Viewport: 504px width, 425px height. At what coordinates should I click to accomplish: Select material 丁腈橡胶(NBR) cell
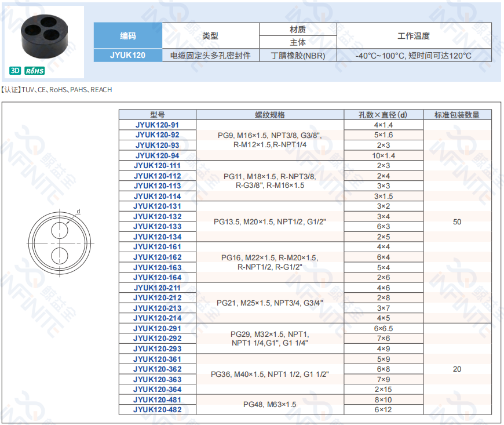(298, 55)
